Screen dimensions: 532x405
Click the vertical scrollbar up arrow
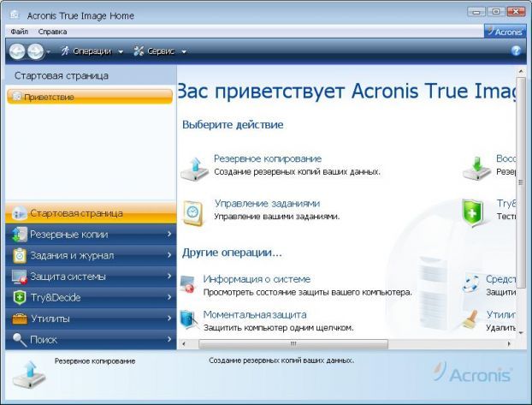pos(521,71)
